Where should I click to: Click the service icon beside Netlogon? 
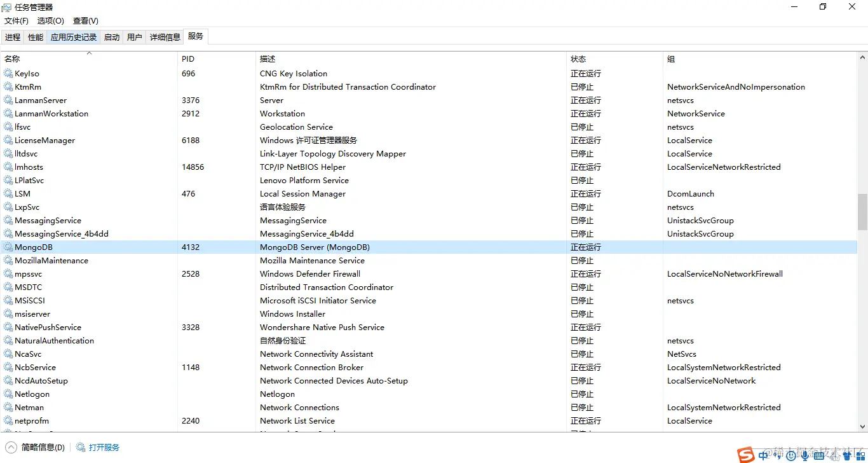point(8,394)
